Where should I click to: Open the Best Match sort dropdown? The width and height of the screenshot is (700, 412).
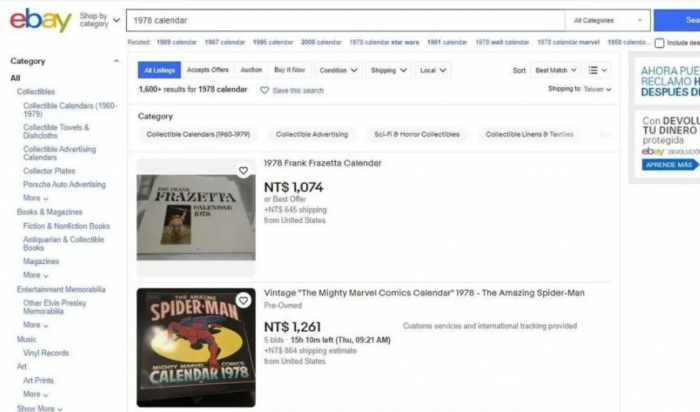[555, 70]
